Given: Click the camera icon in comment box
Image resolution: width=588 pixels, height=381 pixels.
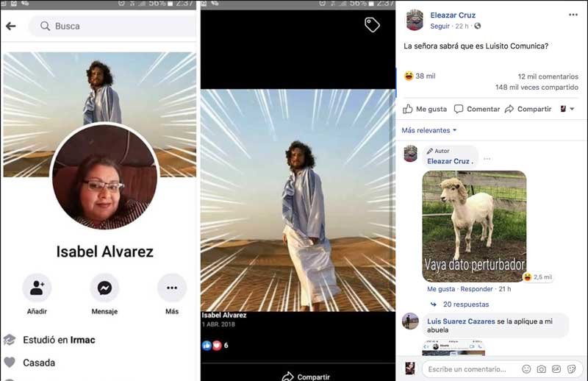Looking at the screenshot, I should (x=542, y=368).
